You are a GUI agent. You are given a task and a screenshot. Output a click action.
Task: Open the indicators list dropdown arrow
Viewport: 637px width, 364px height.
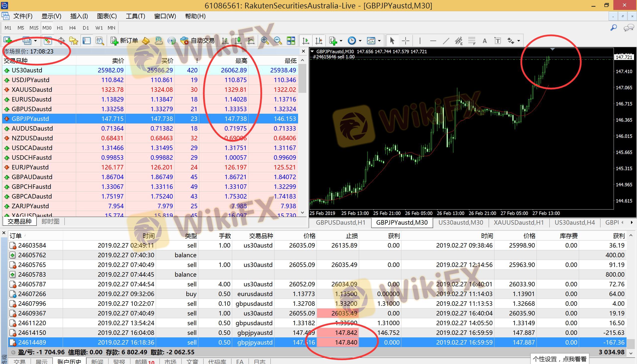click(x=341, y=41)
